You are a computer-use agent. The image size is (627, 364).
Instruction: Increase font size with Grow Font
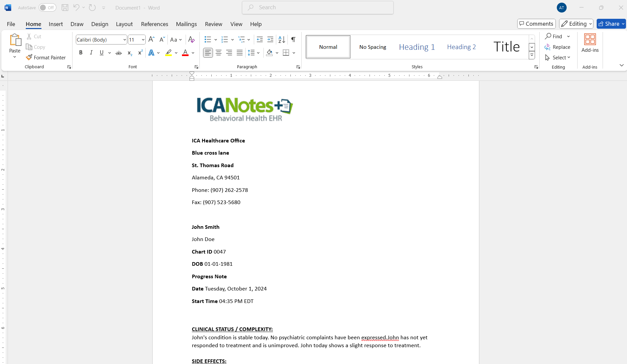click(x=151, y=40)
